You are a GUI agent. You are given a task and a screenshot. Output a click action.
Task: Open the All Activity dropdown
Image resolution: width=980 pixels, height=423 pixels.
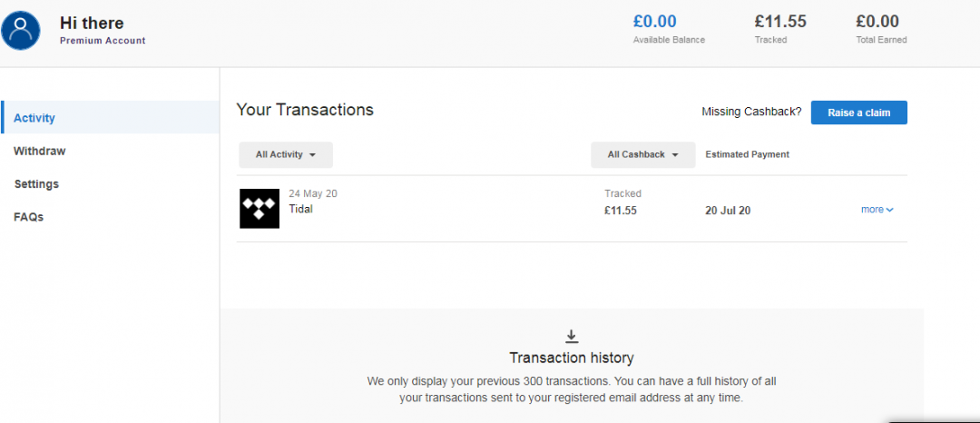pos(285,155)
